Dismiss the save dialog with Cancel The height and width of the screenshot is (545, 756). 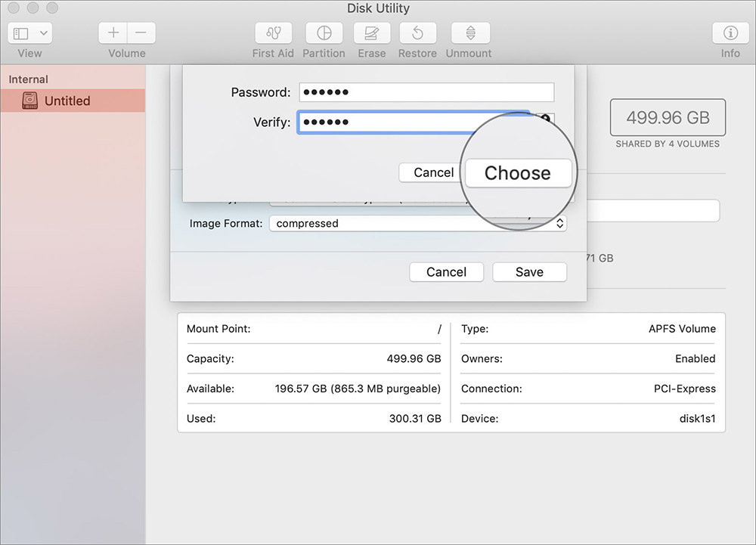click(446, 271)
